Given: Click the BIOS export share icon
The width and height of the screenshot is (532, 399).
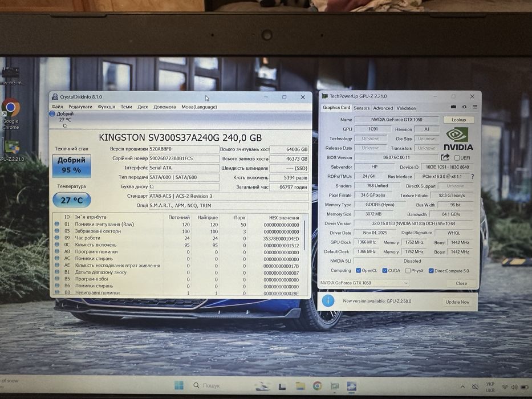Looking at the screenshot, I should 445,157.
